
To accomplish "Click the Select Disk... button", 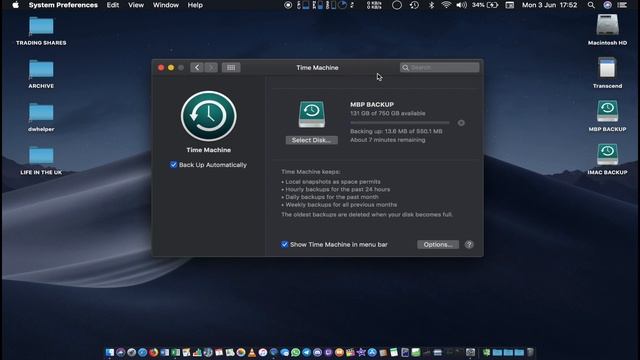I will pos(311,140).
